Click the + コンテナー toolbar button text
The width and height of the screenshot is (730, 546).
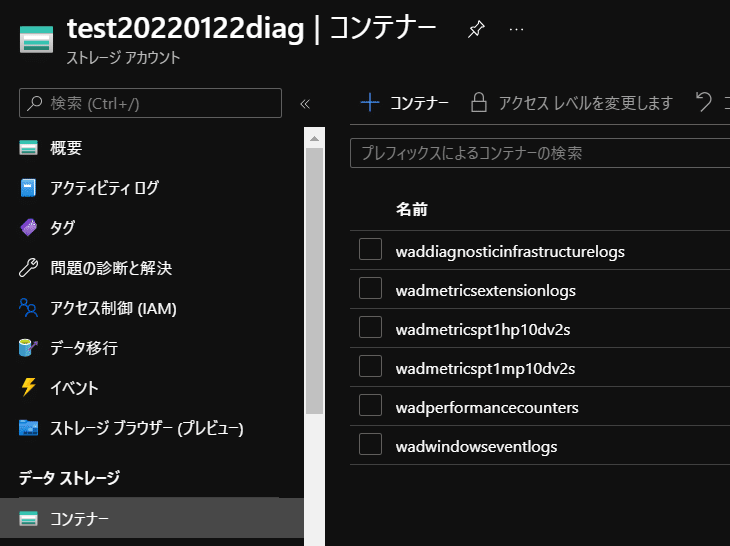tap(419, 103)
